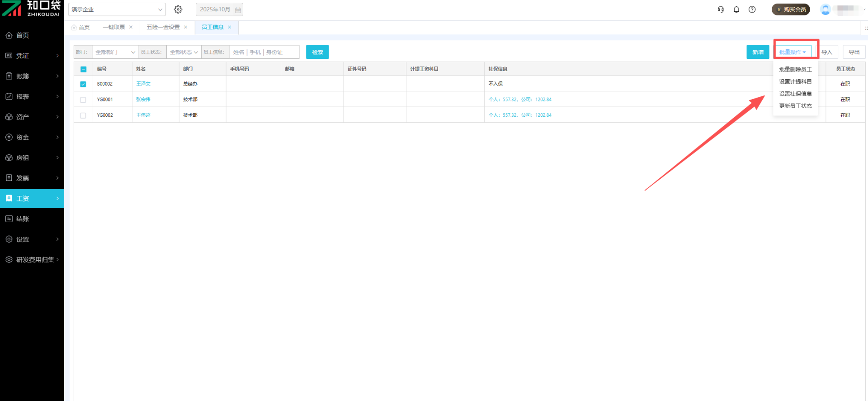Expand the 全部状态 employee status dropdown
The image size is (868, 401).
pyautogui.click(x=184, y=52)
